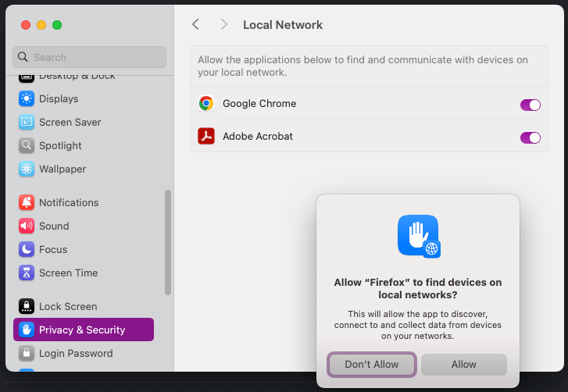Image resolution: width=568 pixels, height=392 pixels.
Task: Click the Wallpaper icon
Action: point(27,169)
